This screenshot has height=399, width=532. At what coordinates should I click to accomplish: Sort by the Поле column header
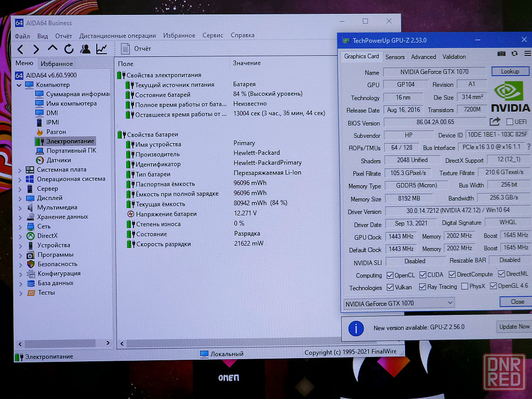(x=173, y=64)
